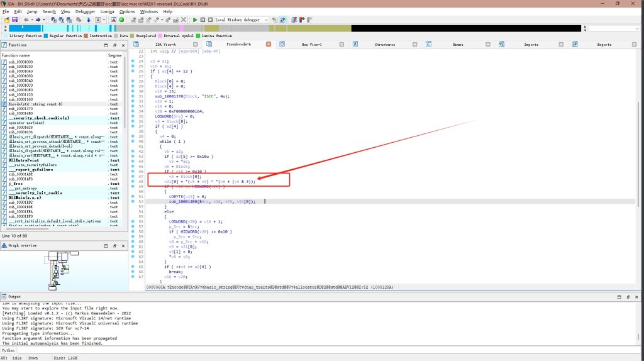644x361 pixels.
Task: Switch to the Enums tab
Action: [x=458, y=45]
